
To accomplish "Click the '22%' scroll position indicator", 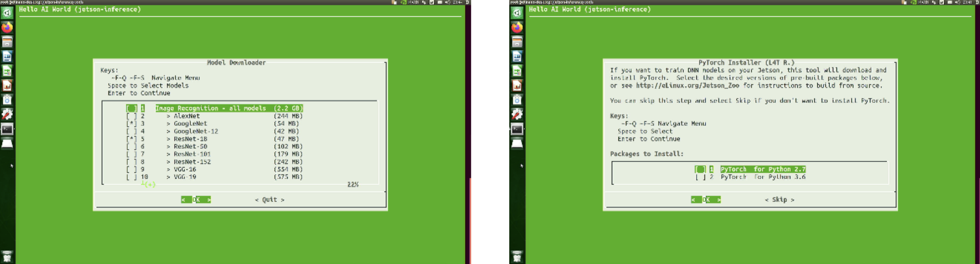I will [353, 184].
